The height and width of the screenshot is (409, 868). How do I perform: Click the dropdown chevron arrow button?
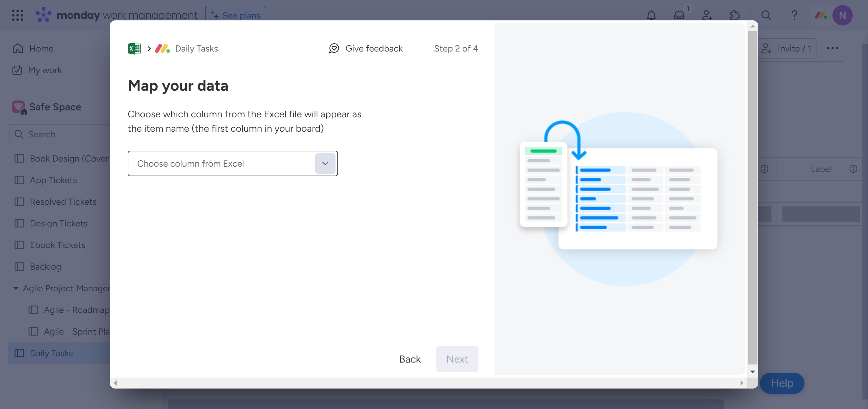click(325, 163)
